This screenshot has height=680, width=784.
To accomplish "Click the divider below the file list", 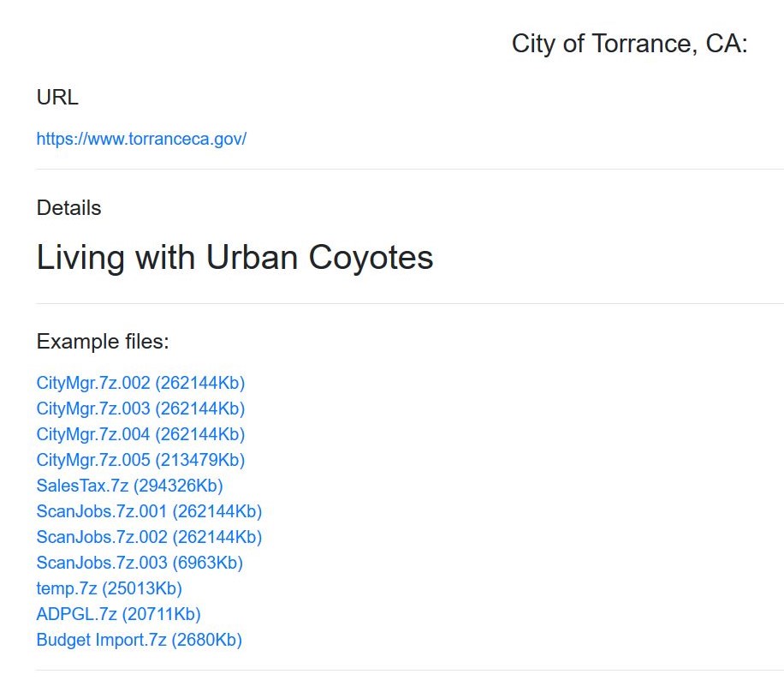I will coord(410,670).
